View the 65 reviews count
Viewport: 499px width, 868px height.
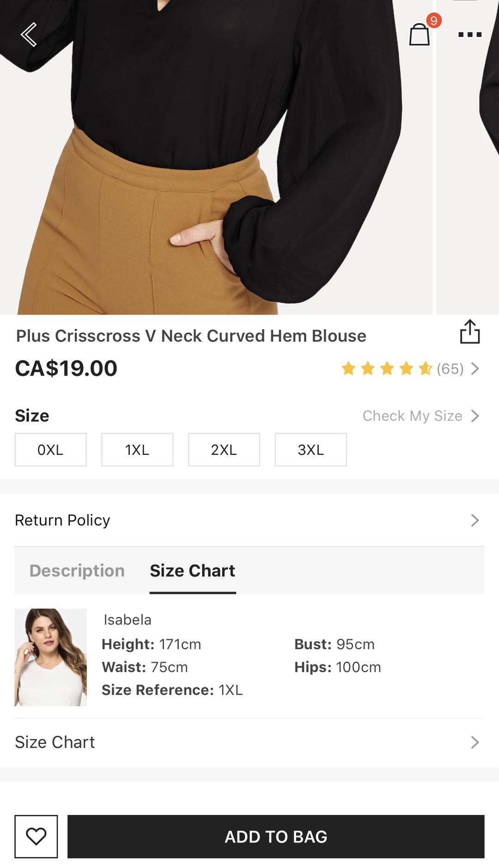[x=450, y=369]
